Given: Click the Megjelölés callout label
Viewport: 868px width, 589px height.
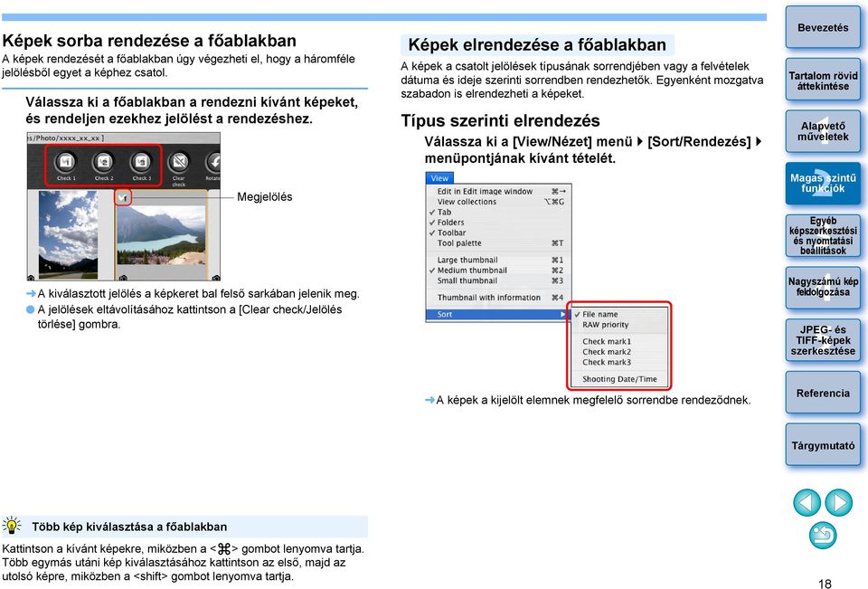Looking at the screenshot, I should tap(265, 196).
